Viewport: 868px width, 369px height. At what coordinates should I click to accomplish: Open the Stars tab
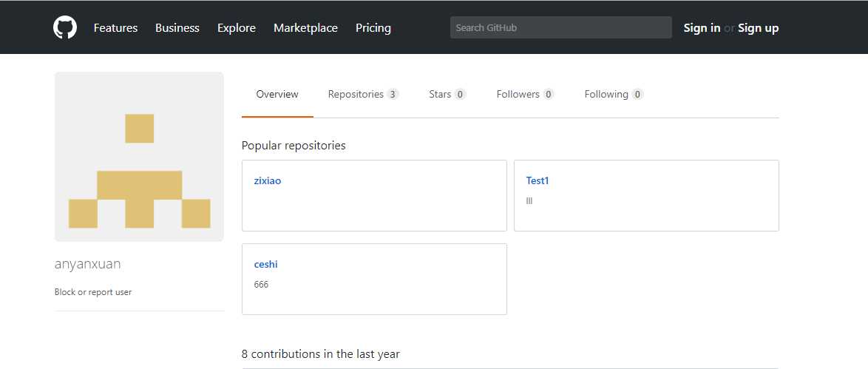click(440, 95)
